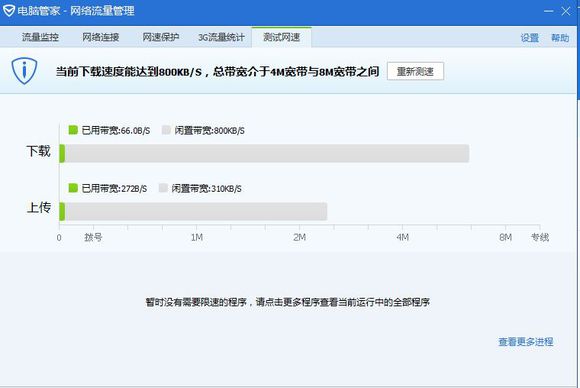Open 设置 link at top right
The width and height of the screenshot is (580, 388).
530,38
